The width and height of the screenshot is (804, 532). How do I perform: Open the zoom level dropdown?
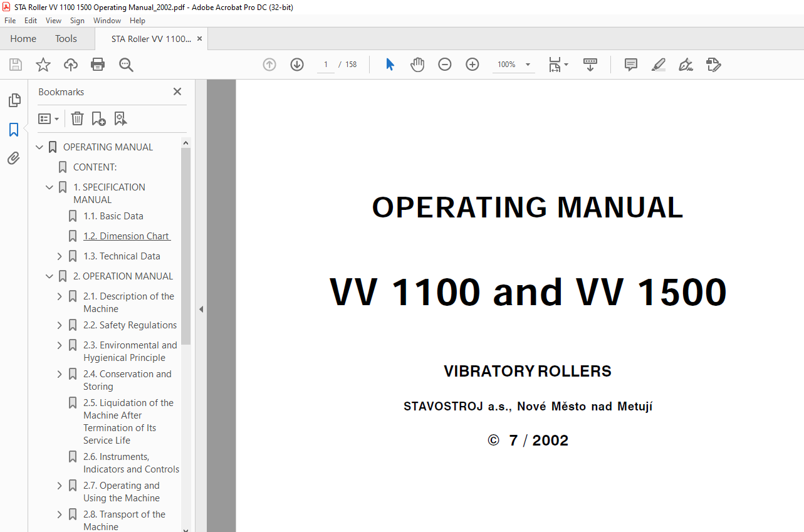[528, 65]
